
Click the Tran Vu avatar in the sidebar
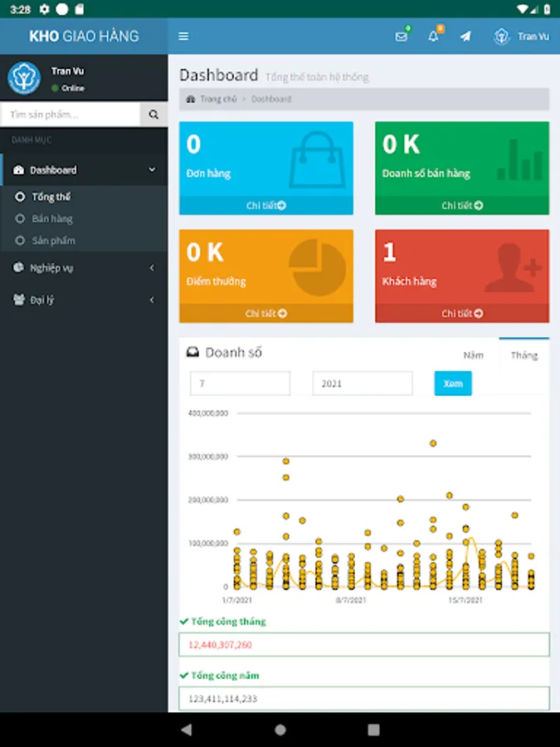click(x=24, y=78)
